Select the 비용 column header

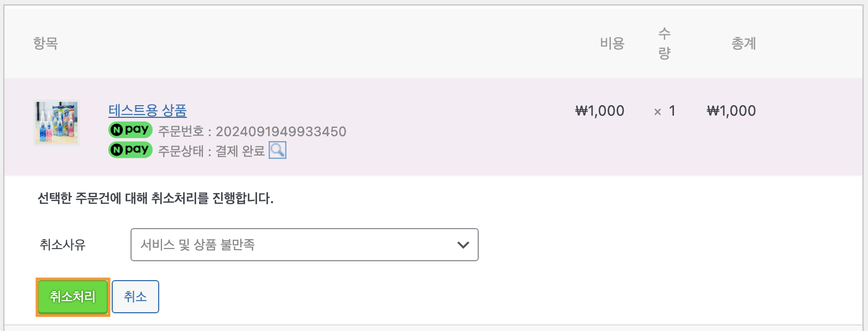612,43
